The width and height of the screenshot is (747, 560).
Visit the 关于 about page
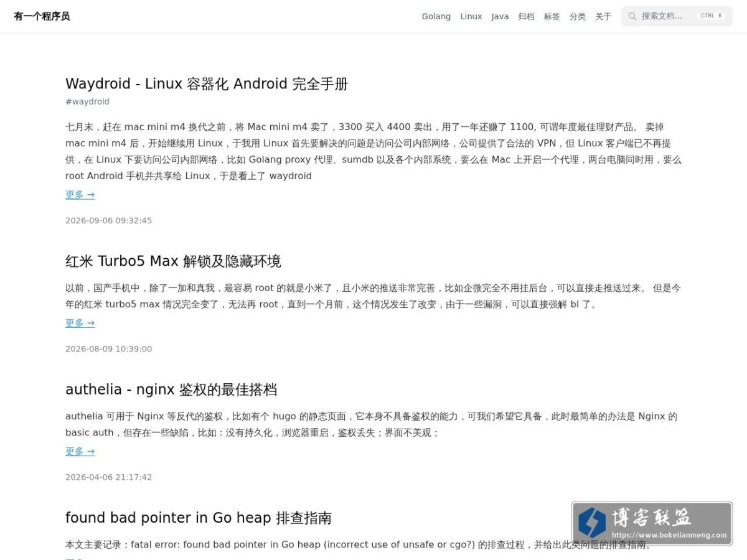(x=603, y=16)
